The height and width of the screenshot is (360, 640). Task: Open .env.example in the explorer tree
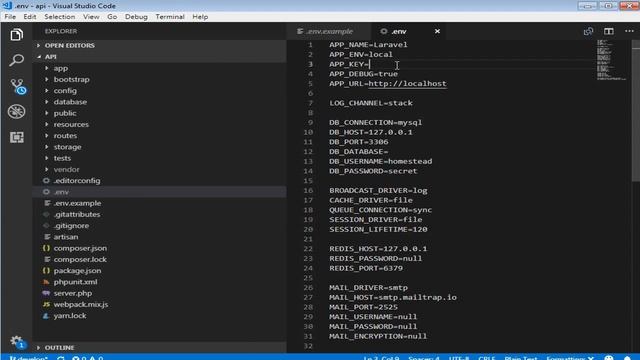(x=159, y=203)
